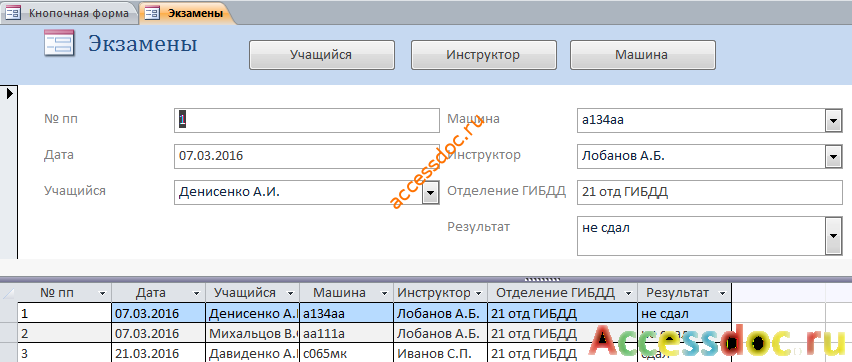Click the Дата field with 07.03.2016
Screen dimensions: 852x362
[x=307, y=156]
